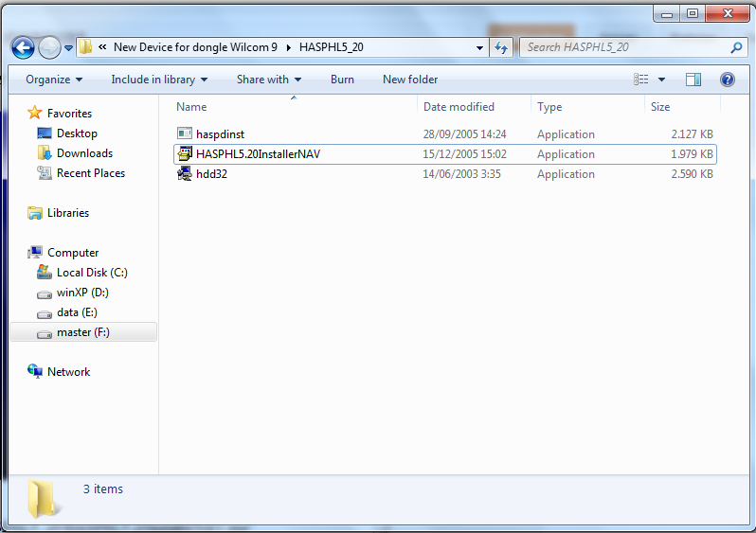Click size 1.979 KB cell
Viewport: 756px width, 533px height.
tap(692, 154)
